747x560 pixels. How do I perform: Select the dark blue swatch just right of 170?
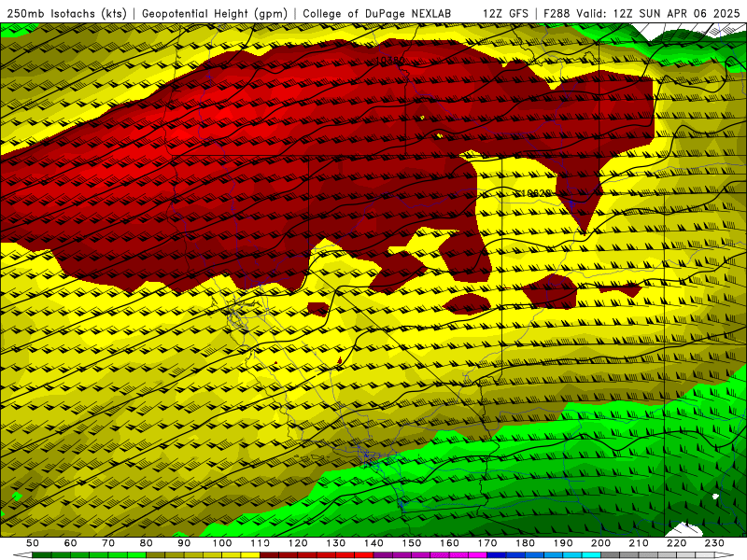497,555
